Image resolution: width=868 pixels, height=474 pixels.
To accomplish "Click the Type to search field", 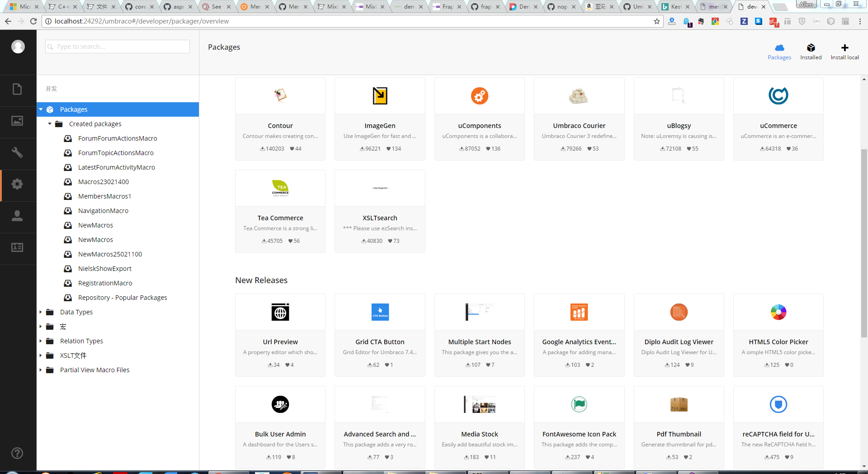I will tap(118, 47).
